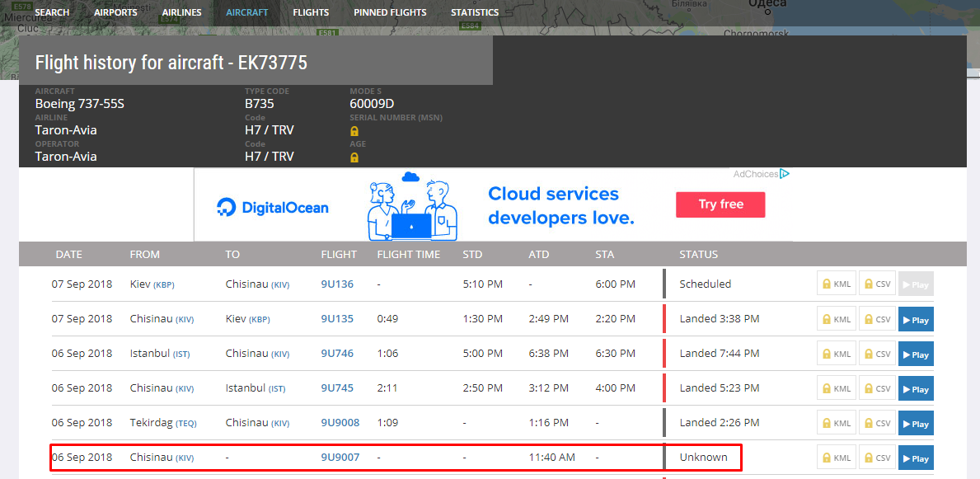Download locked KML for flight 9U9007

[837, 458]
